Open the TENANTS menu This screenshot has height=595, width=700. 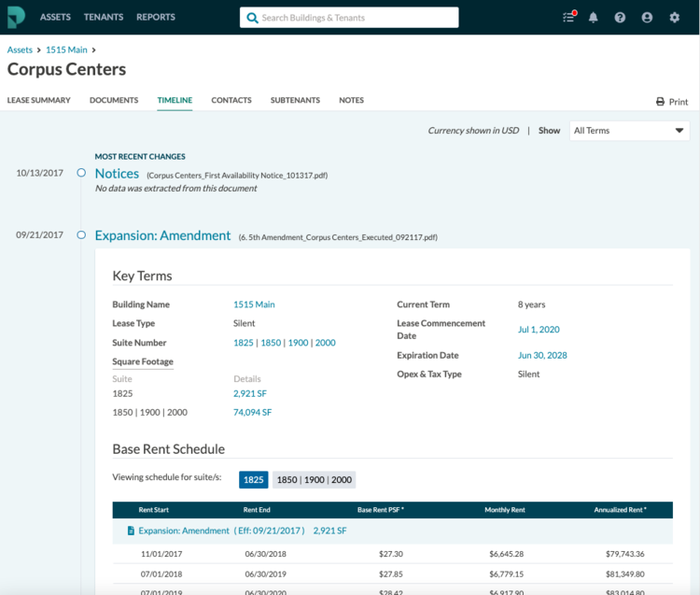pos(104,17)
